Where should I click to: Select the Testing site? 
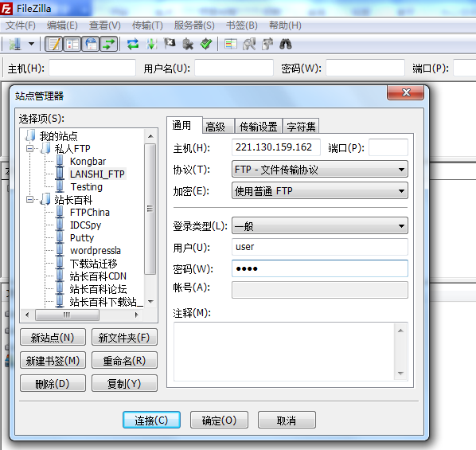click(x=87, y=187)
